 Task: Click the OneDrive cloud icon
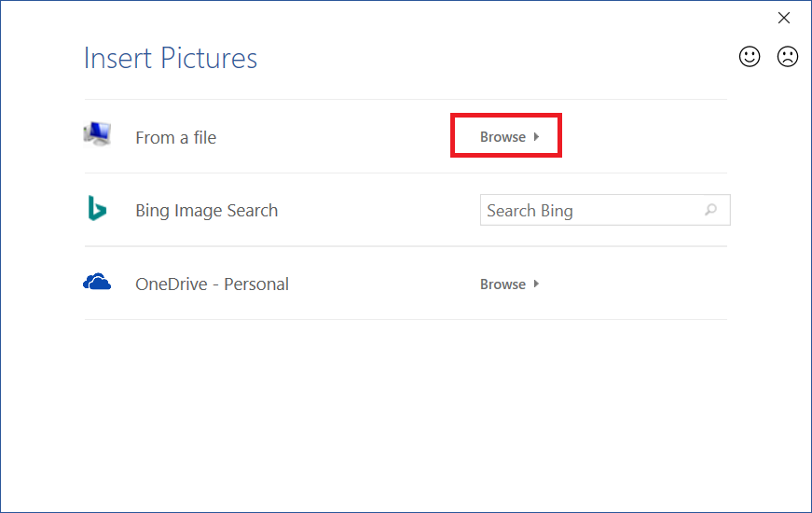coord(97,283)
